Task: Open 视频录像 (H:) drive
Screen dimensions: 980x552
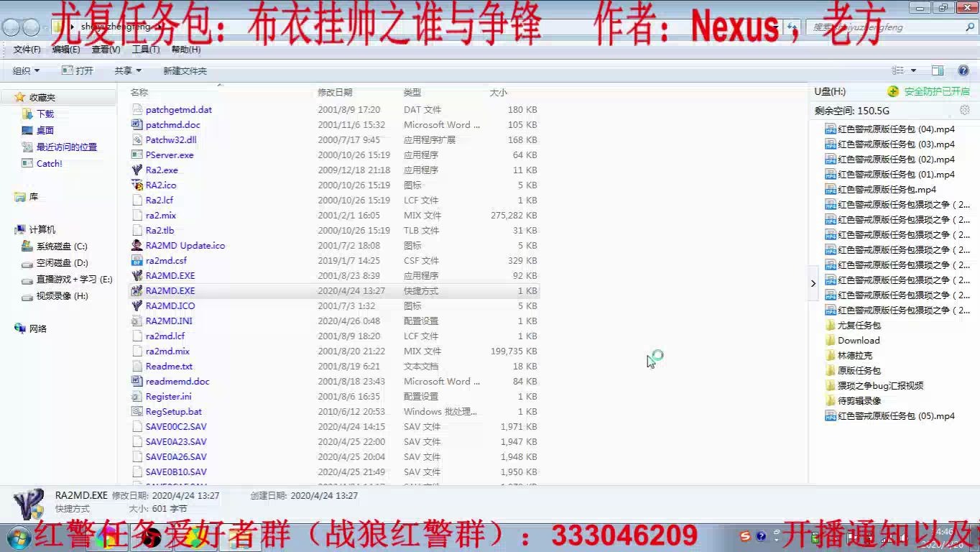Action: 62,296
